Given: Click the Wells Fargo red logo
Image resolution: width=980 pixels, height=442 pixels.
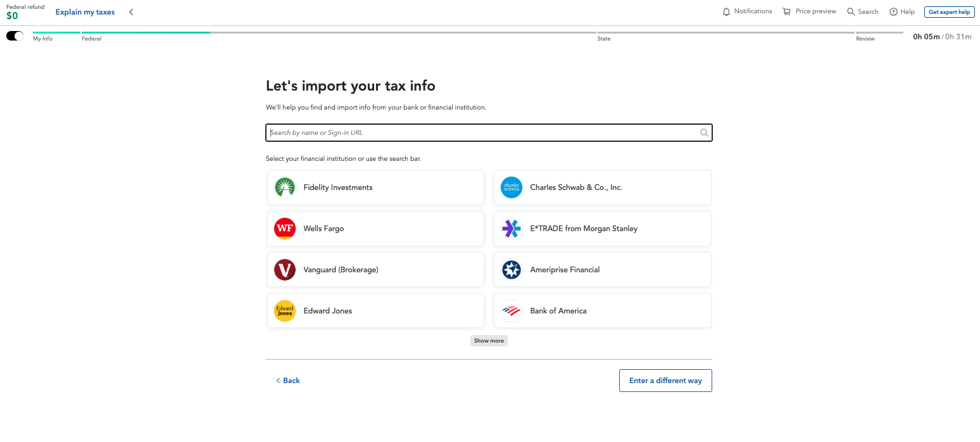Looking at the screenshot, I should 285,229.
